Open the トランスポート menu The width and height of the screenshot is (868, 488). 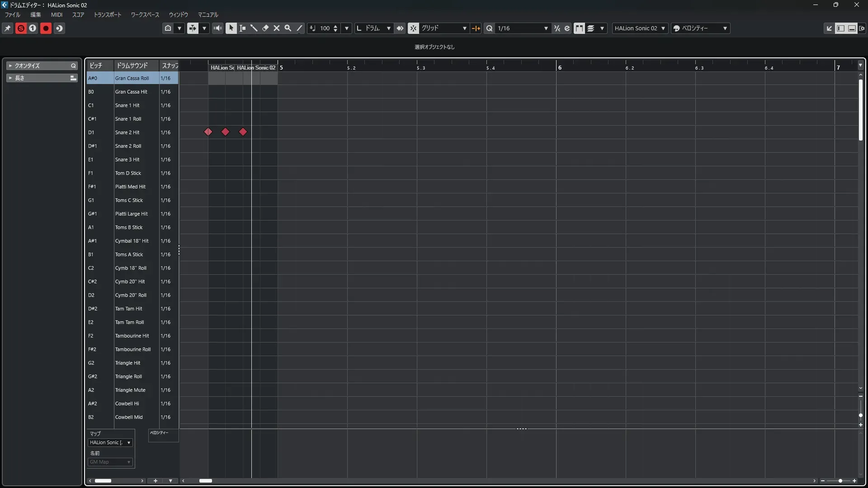(107, 14)
